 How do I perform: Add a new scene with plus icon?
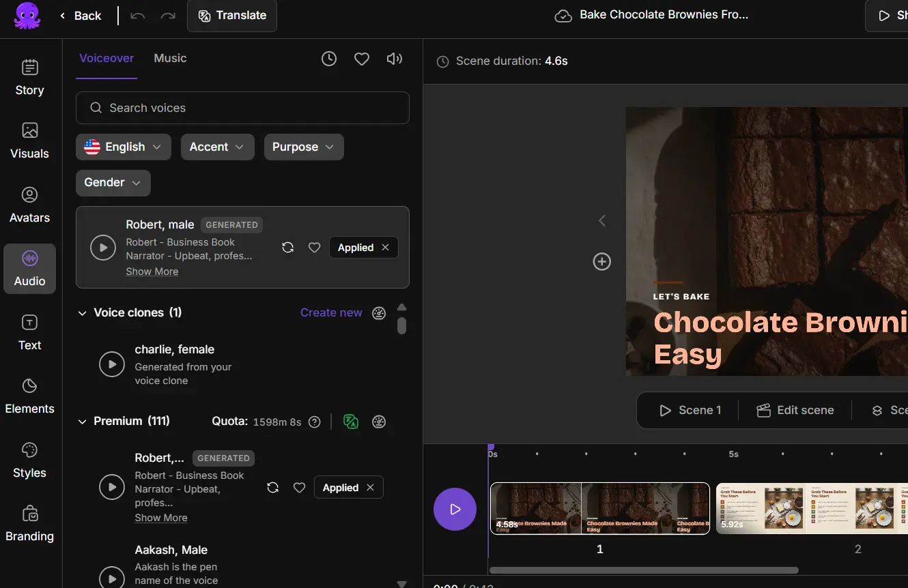[x=601, y=261]
